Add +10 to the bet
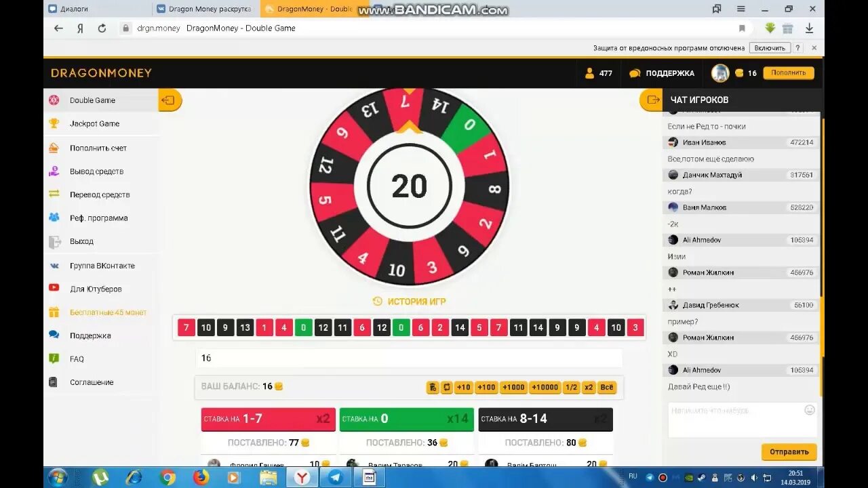Image resolution: width=868 pixels, height=488 pixels. coord(463,388)
